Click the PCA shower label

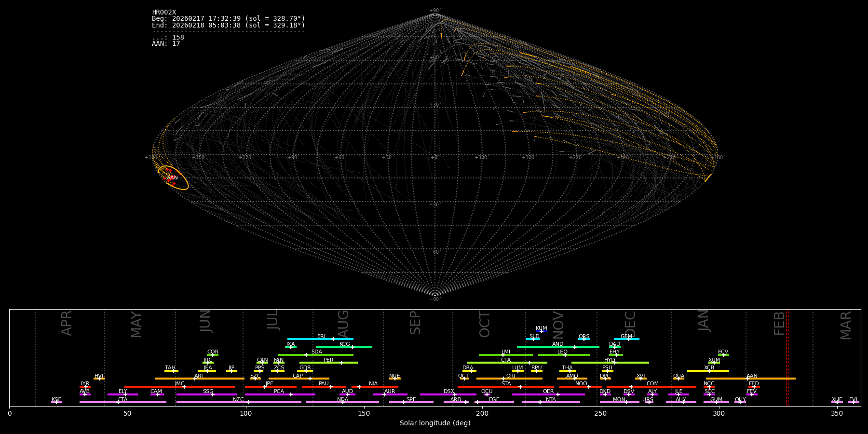(279, 392)
